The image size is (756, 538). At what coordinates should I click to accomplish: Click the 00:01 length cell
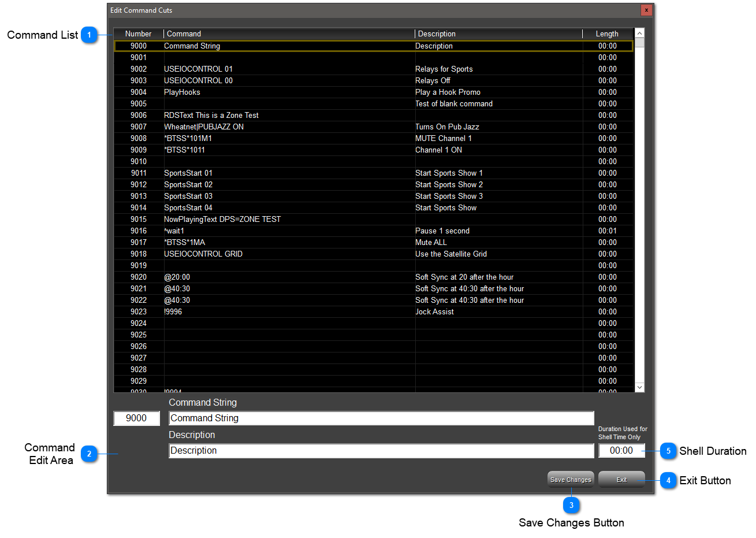pos(608,231)
